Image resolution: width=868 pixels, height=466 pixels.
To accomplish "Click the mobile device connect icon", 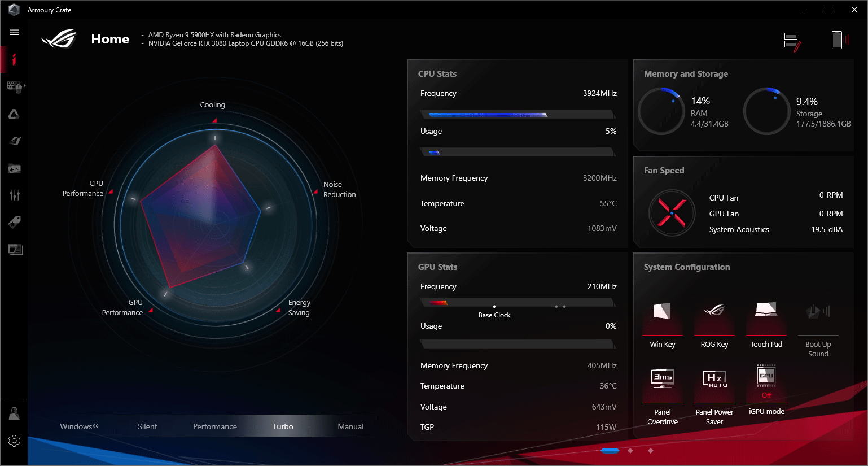I will pyautogui.click(x=840, y=40).
